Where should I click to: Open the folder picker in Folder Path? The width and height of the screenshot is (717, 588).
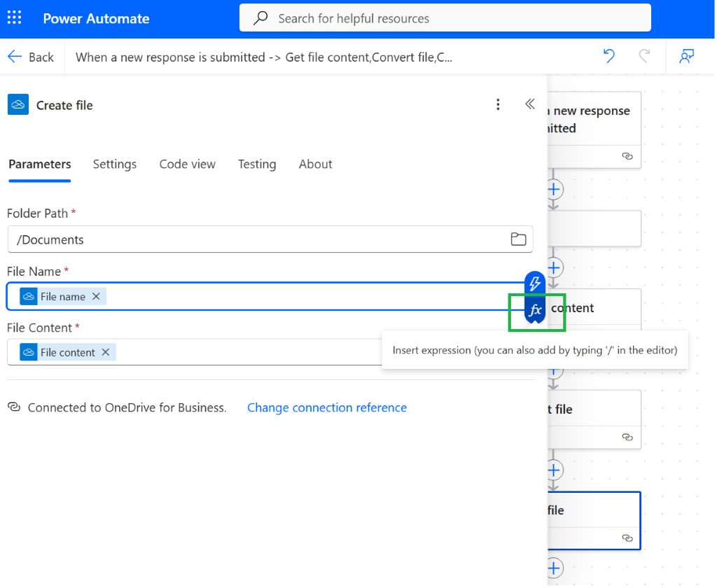(x=519, y=239)
